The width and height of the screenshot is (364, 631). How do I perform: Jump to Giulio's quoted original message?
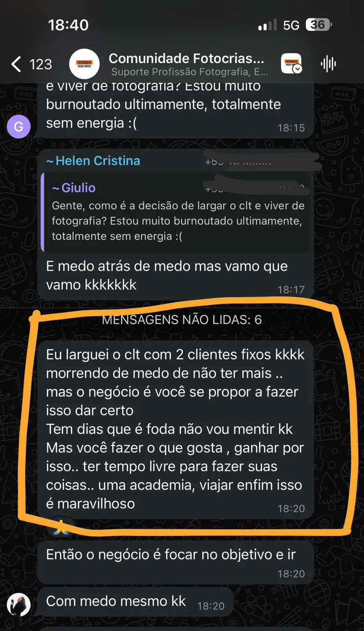coord(176,212)
